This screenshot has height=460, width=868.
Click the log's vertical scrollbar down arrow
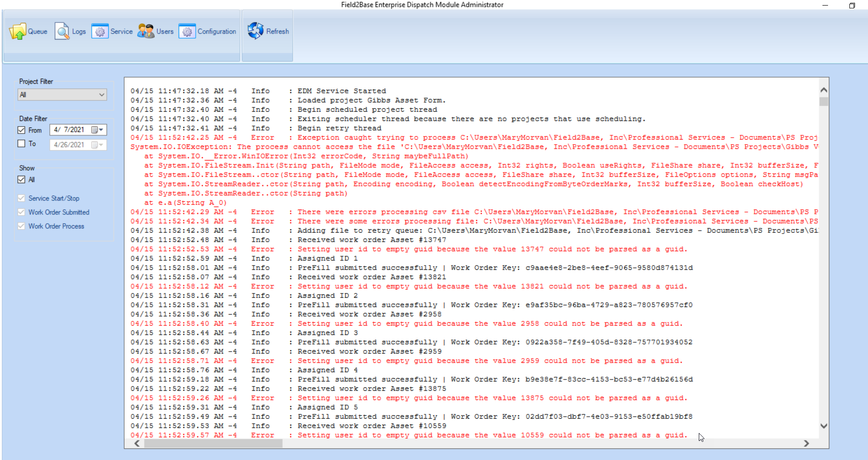824,426
